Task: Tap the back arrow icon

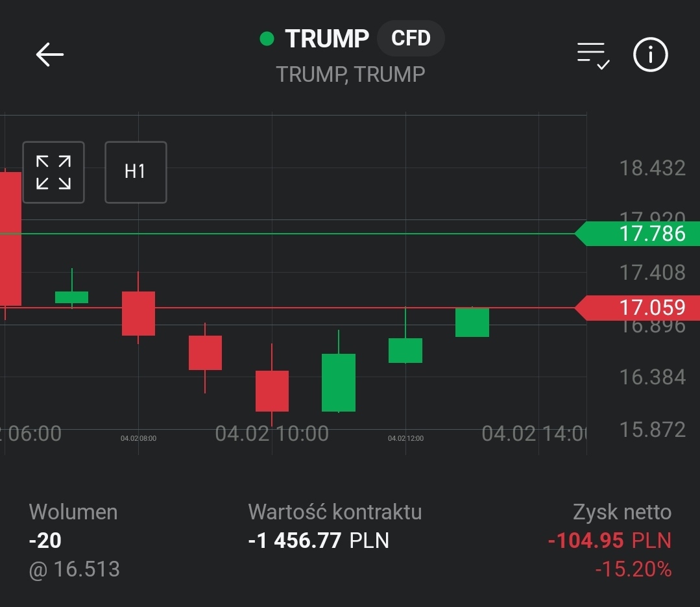Action: (50, 55)
